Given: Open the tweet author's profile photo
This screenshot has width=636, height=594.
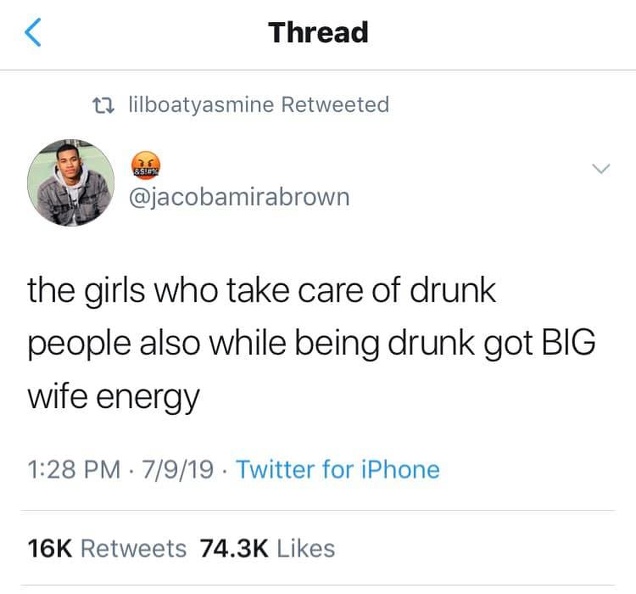Looking at the screenshot, I should pos(71,183).
